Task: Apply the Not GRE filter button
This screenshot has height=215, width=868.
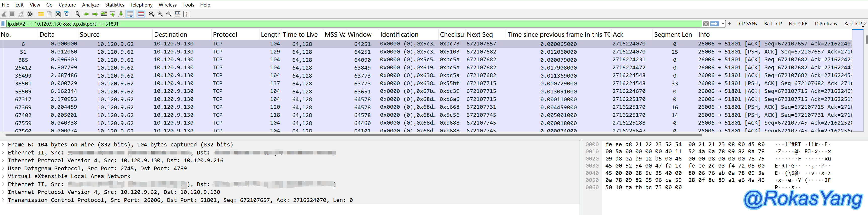Action: point(798,24)
